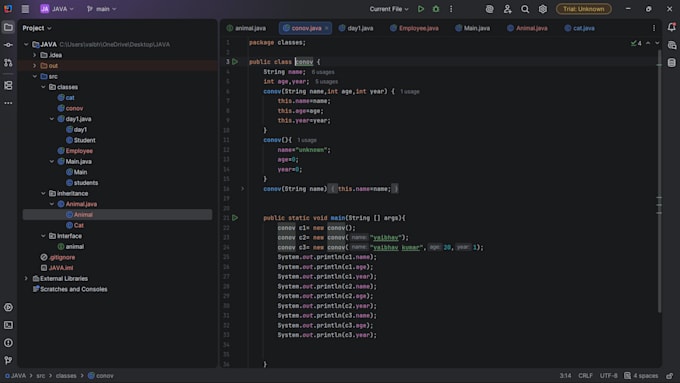Change CRLF line separator in status bar
Image resolution: width=680 pixels, height=383 pixels.
tap(585, 376)
